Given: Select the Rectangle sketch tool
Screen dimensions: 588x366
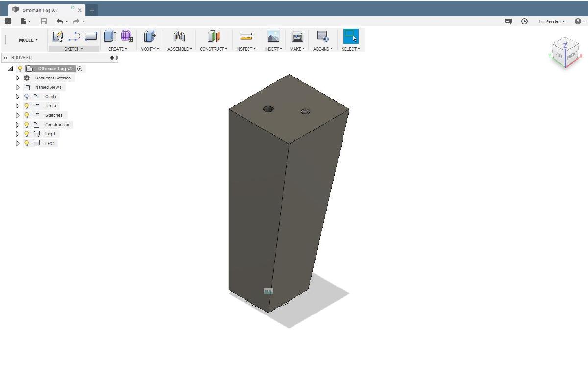Looking at the screenshot, I should click(x=91, y=36).
